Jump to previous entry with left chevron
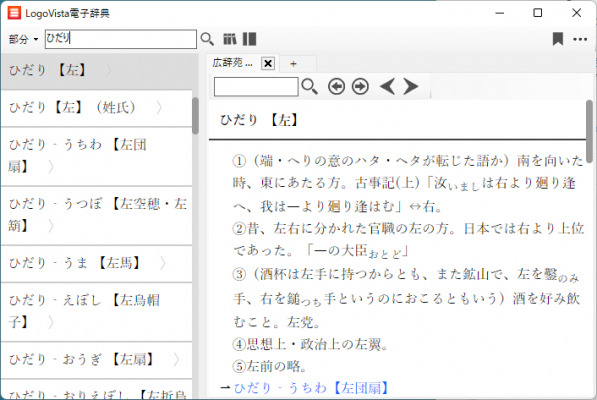This screenshot has height=400, width=597. point(388,87)
